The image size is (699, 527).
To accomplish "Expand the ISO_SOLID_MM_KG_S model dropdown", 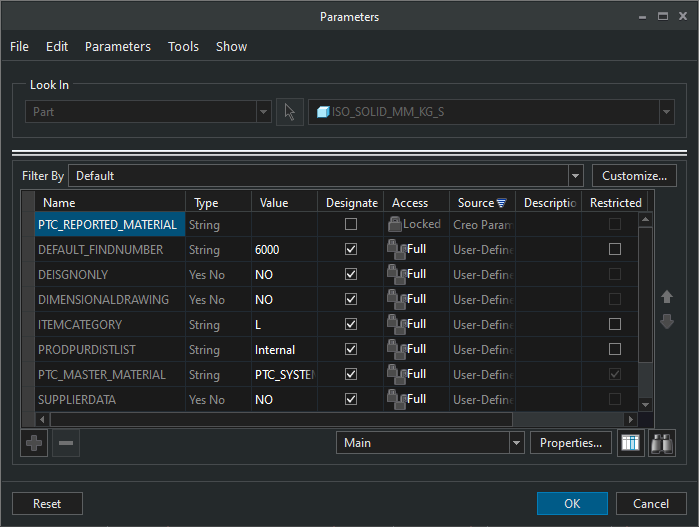I will tap(666, 112).
